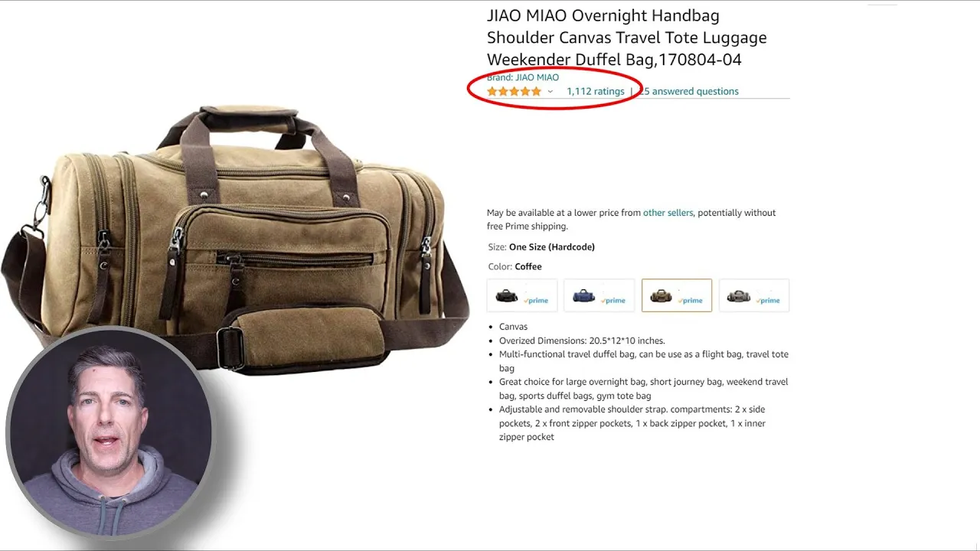Open the Brand: JIAO MIAO link
The height and width of the screenshot is (551, 980).
pyautogui.click(x=523, y=77)
